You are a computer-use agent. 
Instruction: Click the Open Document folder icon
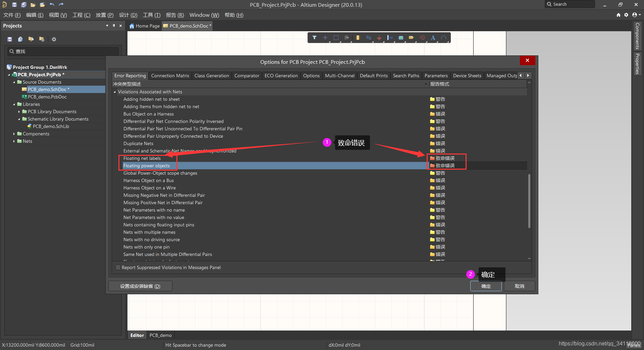[33, 5]
